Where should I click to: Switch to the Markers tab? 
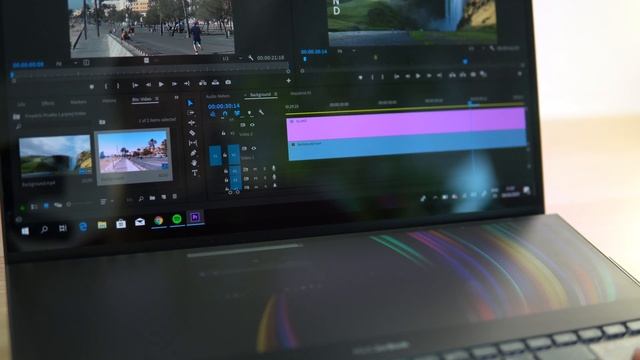point(78,102)
